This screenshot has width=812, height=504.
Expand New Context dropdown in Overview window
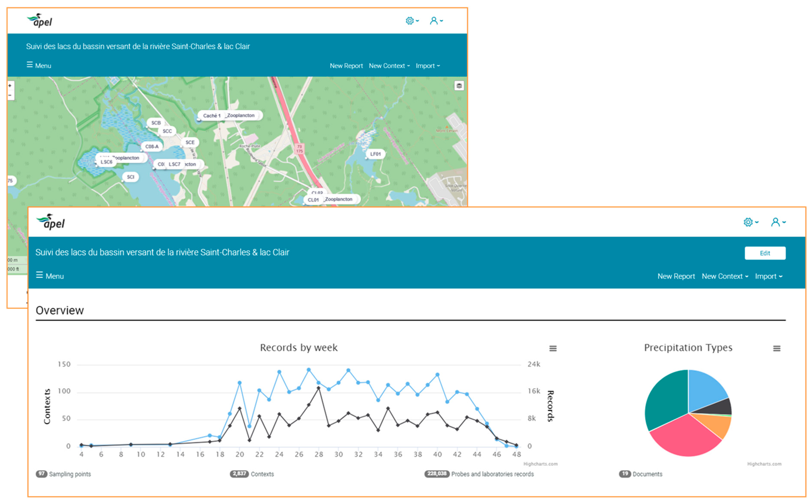[x=725, y=276]
